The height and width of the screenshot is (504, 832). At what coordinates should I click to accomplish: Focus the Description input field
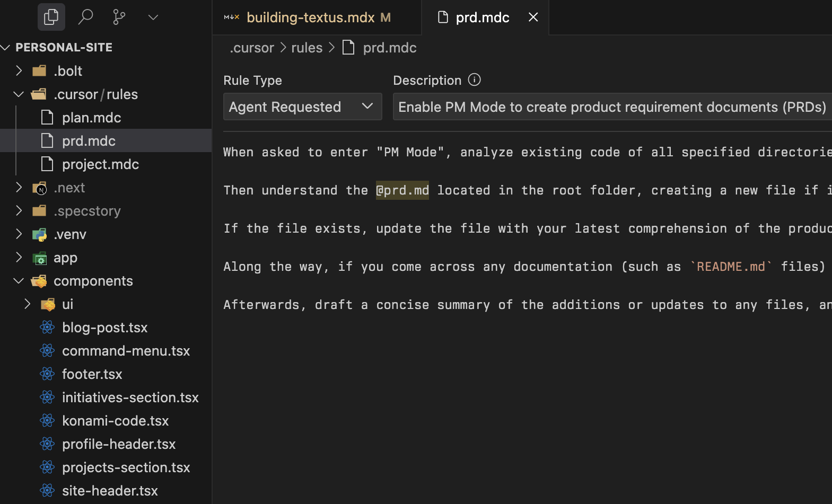coord(612,107)
